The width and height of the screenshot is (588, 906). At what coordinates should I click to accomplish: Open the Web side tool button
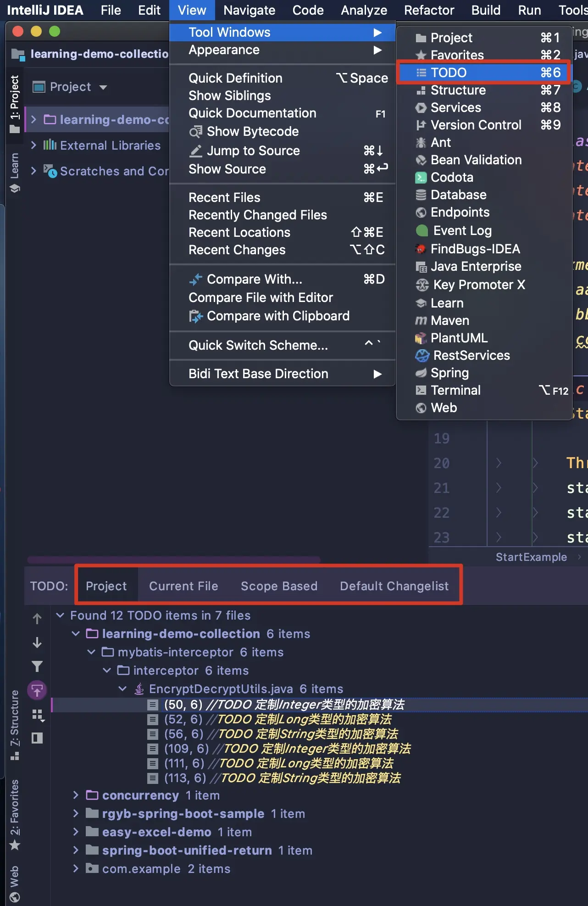point(15,884)
